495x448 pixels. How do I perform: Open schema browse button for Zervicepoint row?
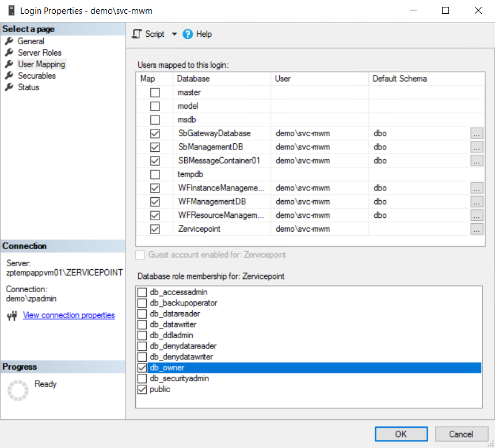(x=476, y=229)
